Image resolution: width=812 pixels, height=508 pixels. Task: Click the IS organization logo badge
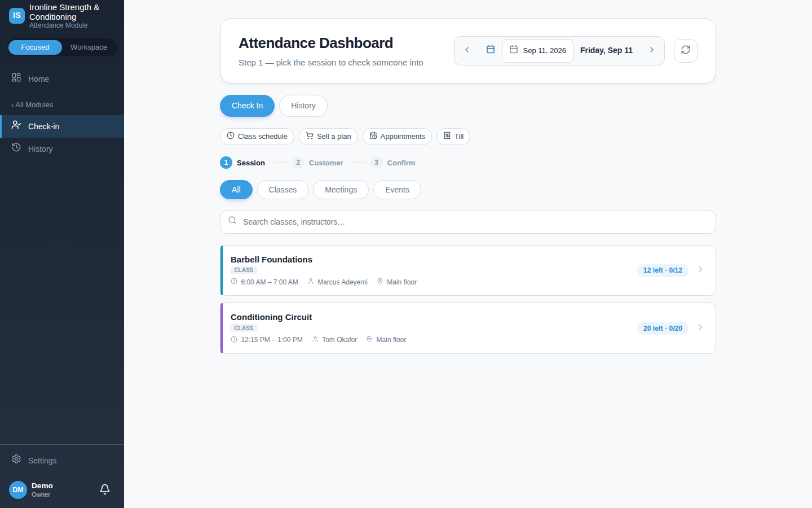(x=17, y=16)
